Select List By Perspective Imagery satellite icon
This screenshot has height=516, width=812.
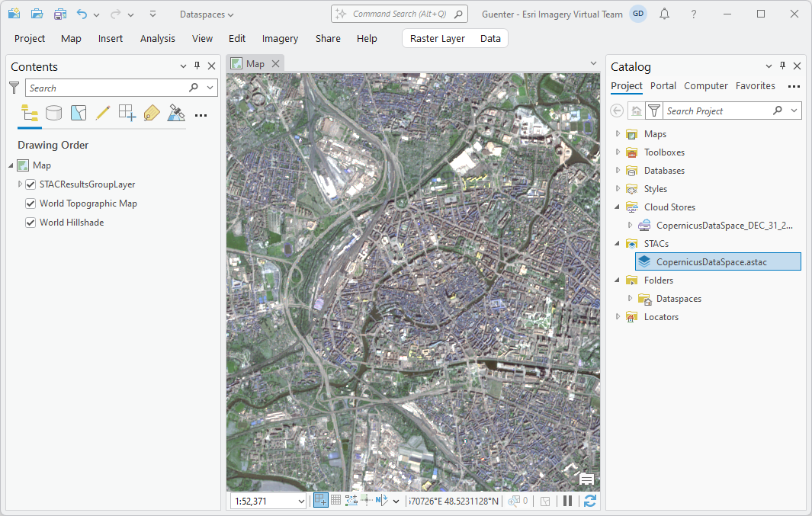pyautogui.click(x=176, y=113)
